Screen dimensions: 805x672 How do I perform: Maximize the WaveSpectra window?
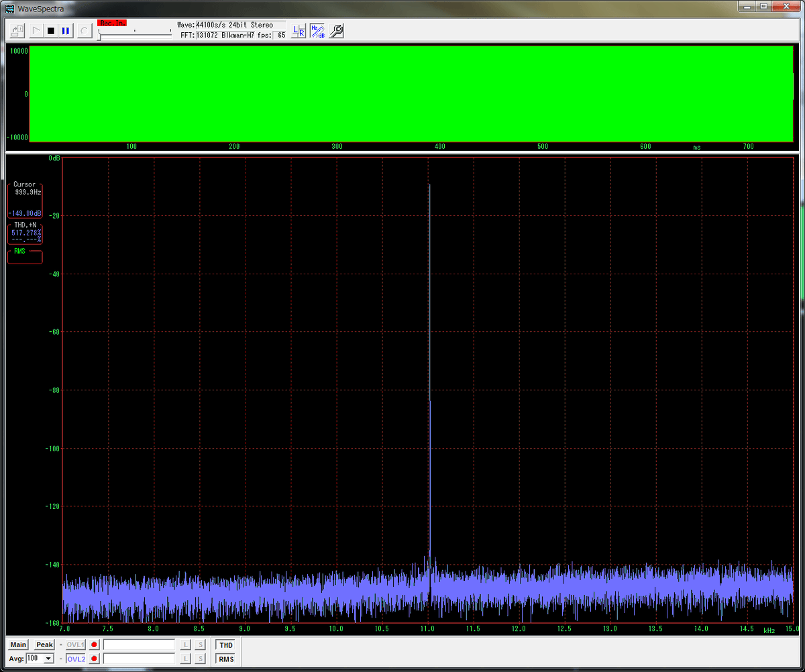[x=764, y=6]
